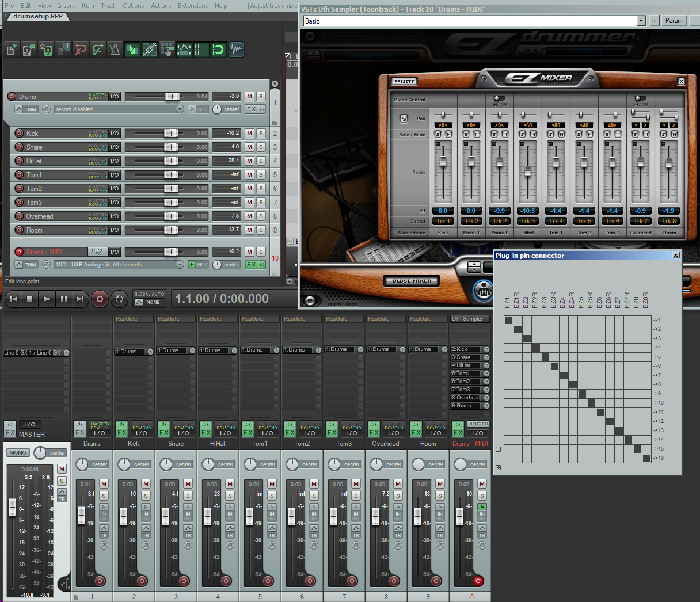Click the EZ Mixer pan reset icon
The width and height of the screenshot is (700, 602).
tap(404, 119)
